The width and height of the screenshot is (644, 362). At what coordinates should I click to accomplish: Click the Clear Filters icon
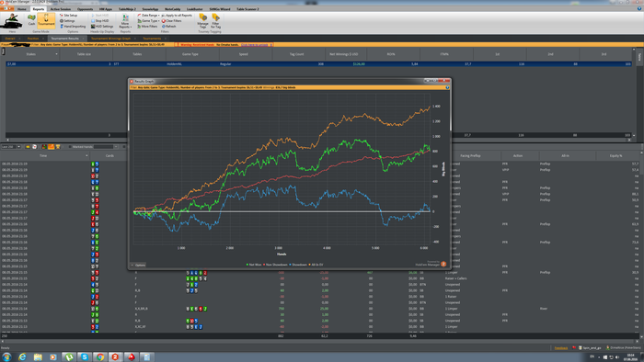click(x=171, y=21)
